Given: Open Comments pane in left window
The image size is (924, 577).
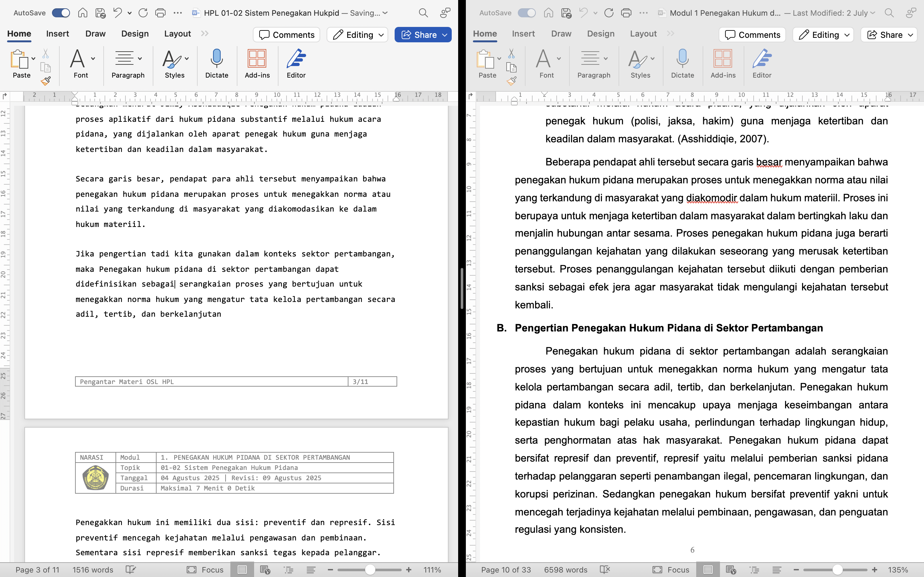Looking at the screenshot, I should point(287,35).
